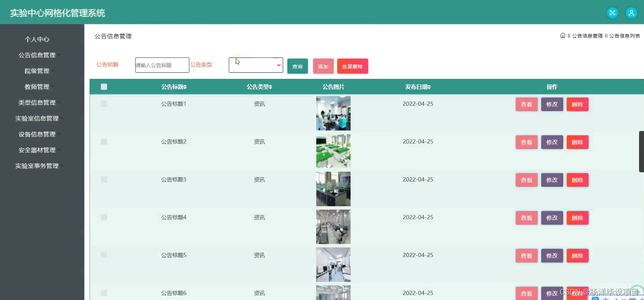The height and width of the screenshot is (300, 644).
Task: Click 删除 for 公告标题4
Action: point(578,218)
